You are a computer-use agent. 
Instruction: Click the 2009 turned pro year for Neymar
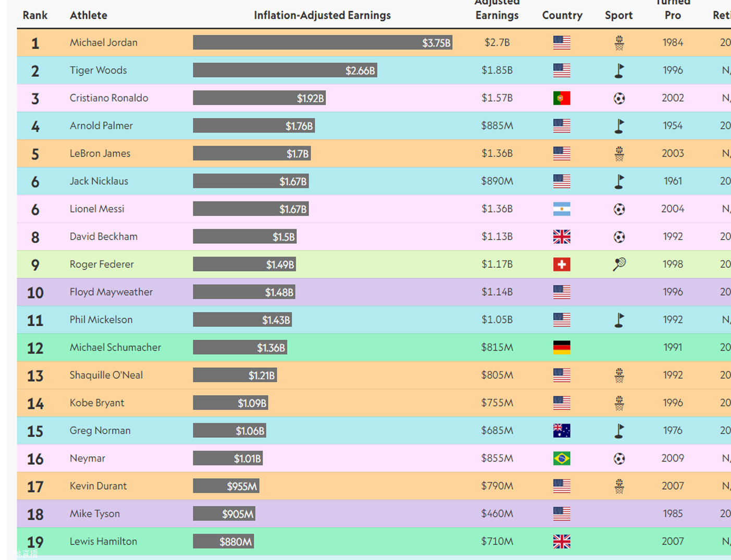(673, 458)
